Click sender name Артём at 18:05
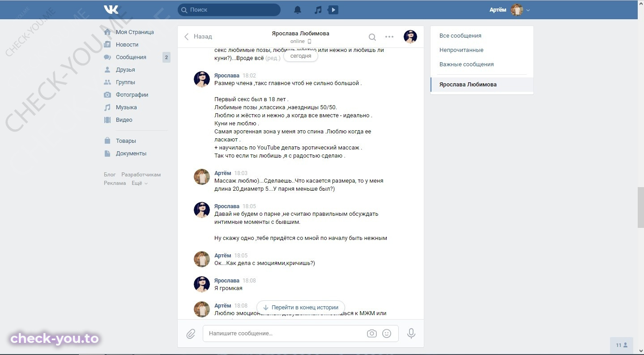The height and width of the screenshot is (355, 644). click(223, 256)
